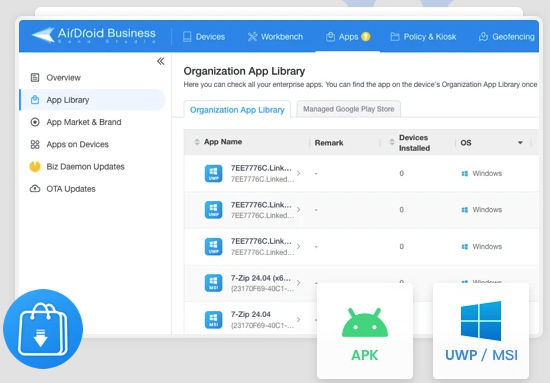Expand first 7EE7776C.Link row chevron

coord(298,173)
